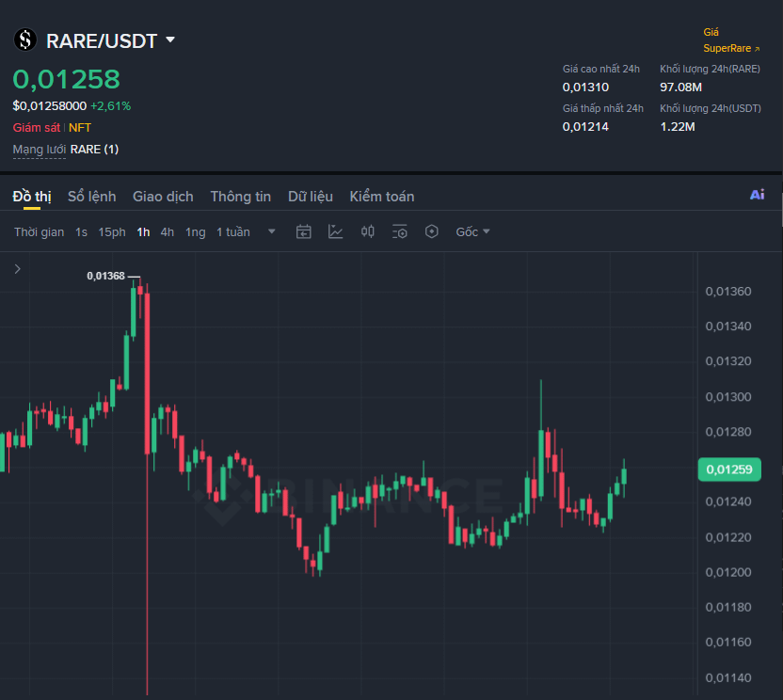The width and height of the screenshot is (783, 700).
Task: Expand the drawing tools side panel arrow
Action: click(18, 269)
